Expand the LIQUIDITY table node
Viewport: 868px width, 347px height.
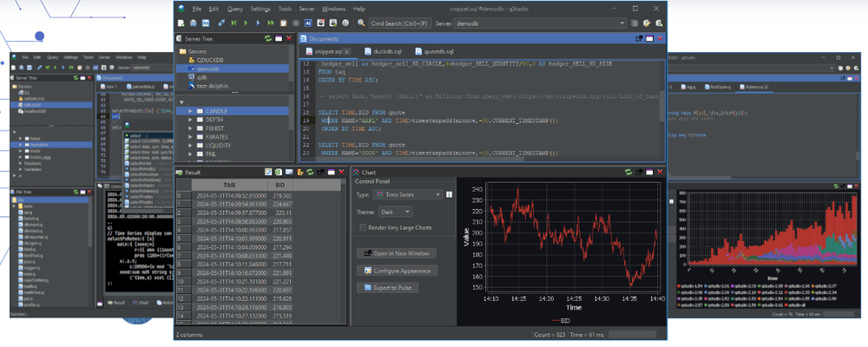tap(191, 146)
